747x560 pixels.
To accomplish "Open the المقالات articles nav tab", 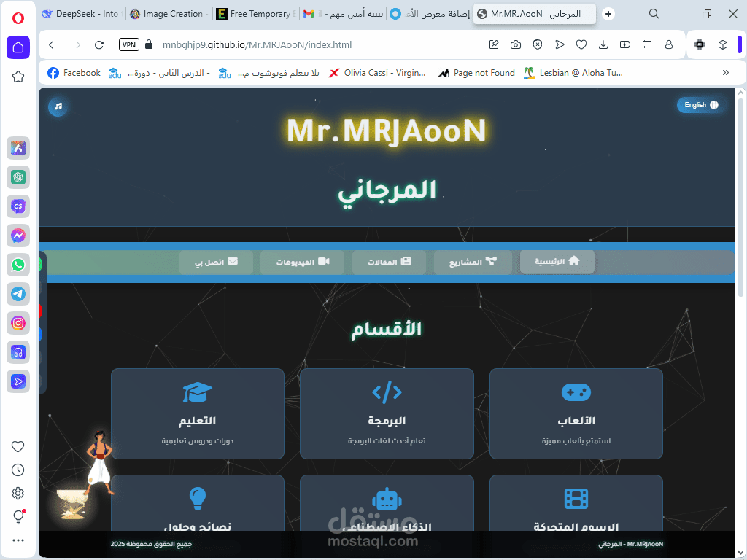I will (x=390, y=262).
